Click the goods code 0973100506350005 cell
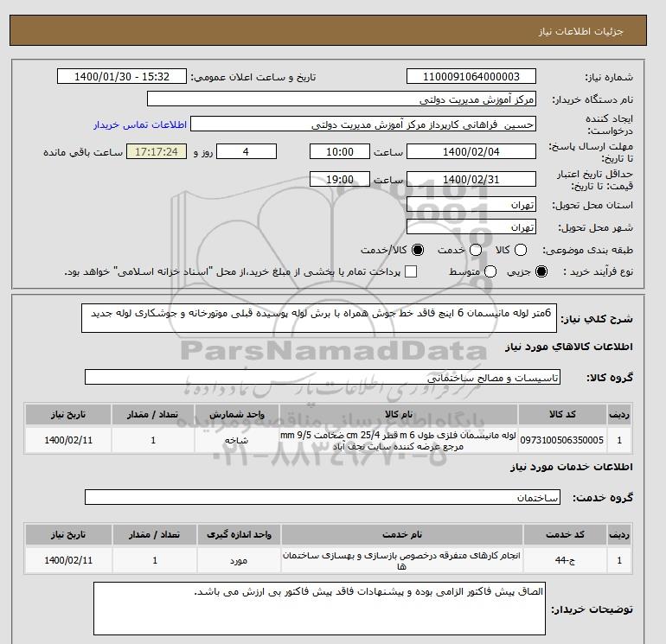 pos(562,440)
